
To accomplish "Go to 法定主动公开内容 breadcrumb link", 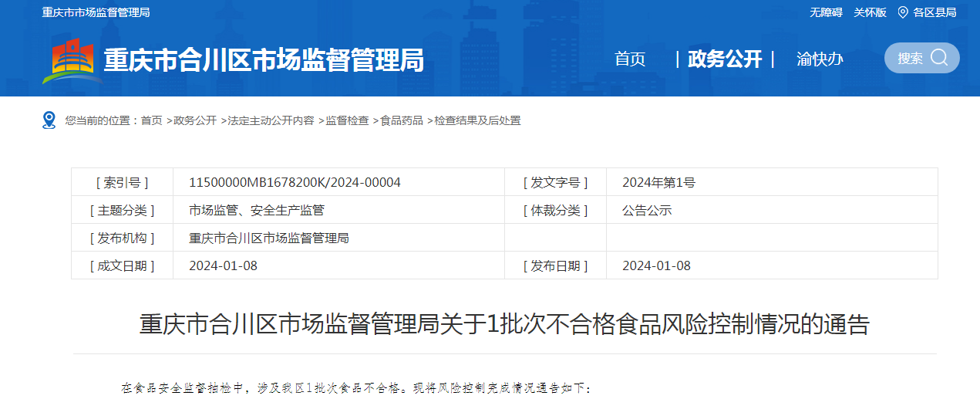I will (271, 120).
